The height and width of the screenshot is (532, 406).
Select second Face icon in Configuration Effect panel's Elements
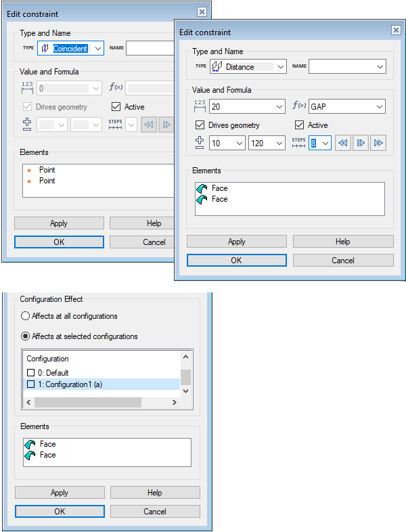(x=29, y=456)
